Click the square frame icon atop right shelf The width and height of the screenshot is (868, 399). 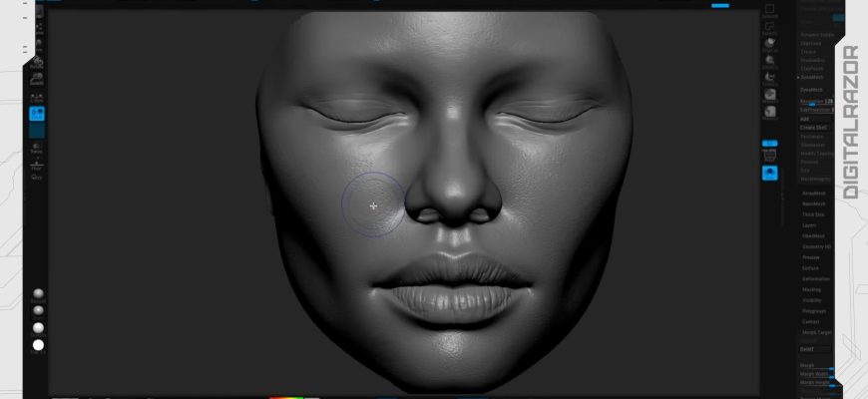[x=770, y=9]
